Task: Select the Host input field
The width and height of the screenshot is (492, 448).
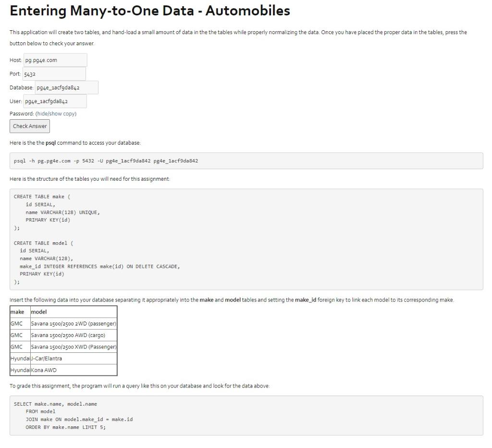Action: [x=55, y=60]
